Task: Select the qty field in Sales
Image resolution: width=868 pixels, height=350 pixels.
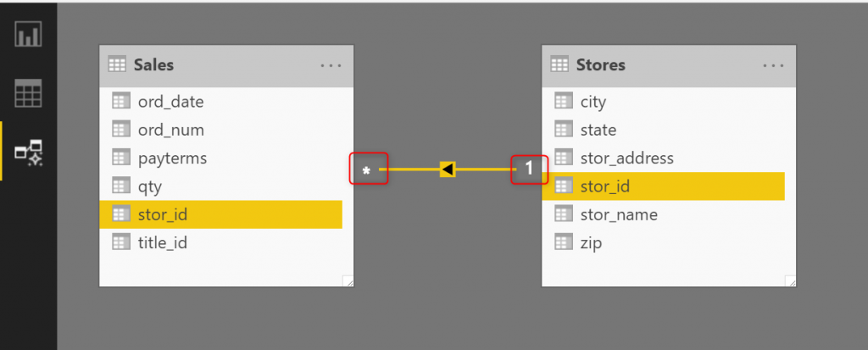Action: 151,186
